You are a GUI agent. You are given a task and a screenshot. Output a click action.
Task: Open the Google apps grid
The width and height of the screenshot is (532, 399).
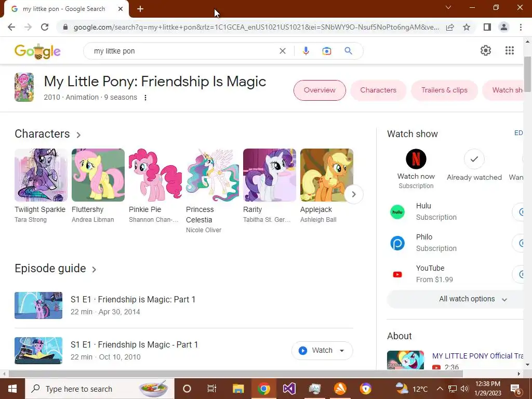(x=509, y=50)
